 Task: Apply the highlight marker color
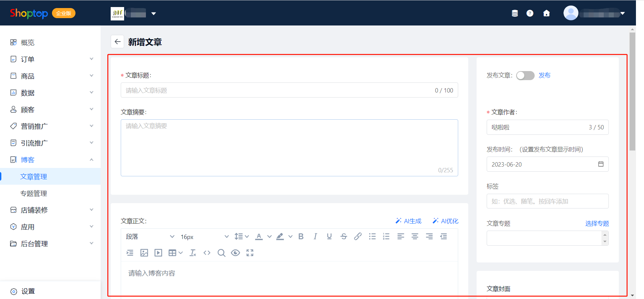(280, 237)
